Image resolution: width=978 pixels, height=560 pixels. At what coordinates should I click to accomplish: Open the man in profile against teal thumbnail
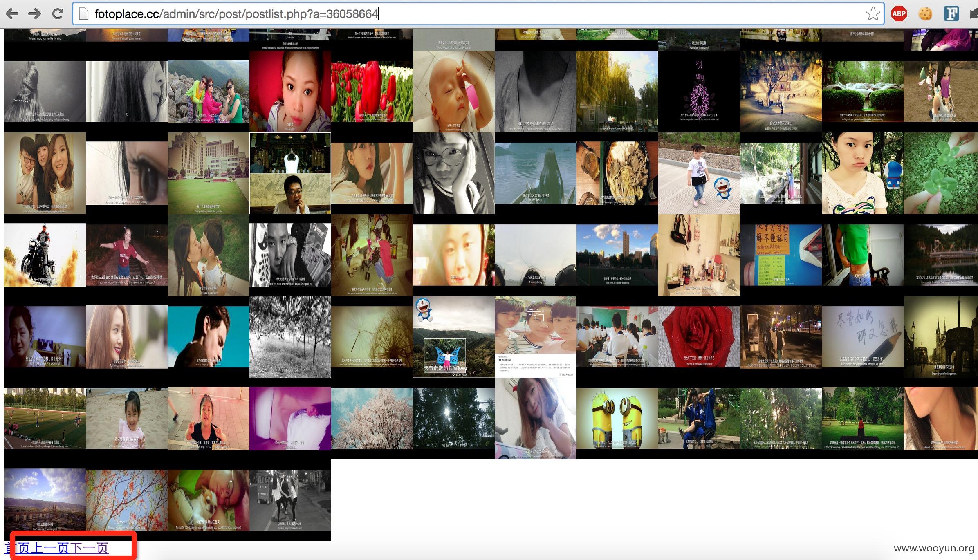[x=209, y=337]
